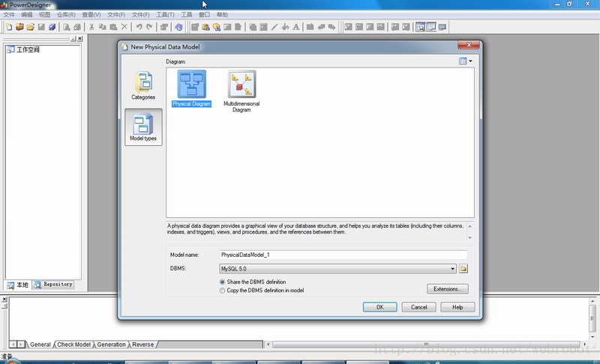Switch to the 本地 tab
The image size is (600, 364).
[17, 285]
